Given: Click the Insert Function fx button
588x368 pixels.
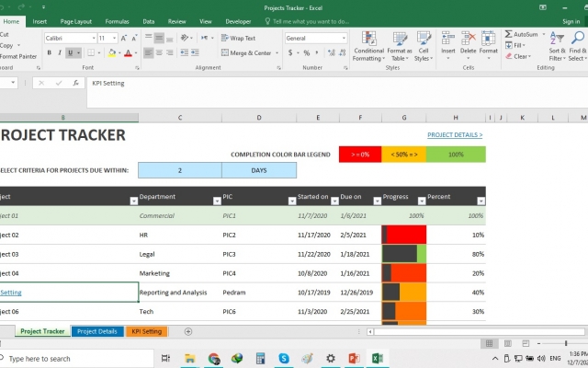Looking at the screenshot, I should tap(75, 83).
